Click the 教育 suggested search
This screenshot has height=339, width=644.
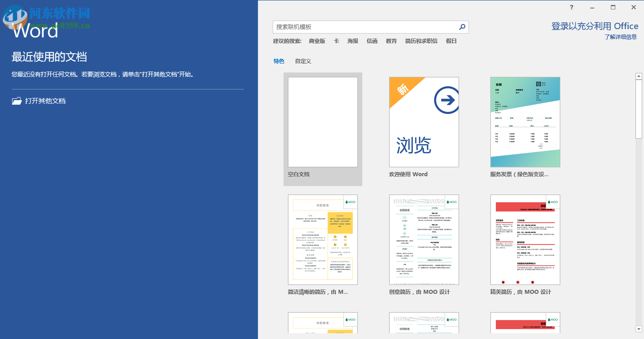pos(391,41)
